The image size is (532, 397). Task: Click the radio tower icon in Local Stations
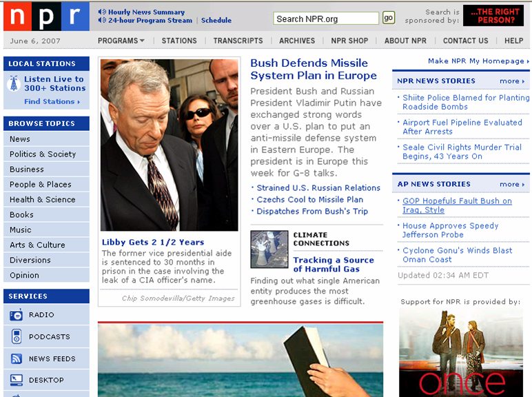coord(14,83)
